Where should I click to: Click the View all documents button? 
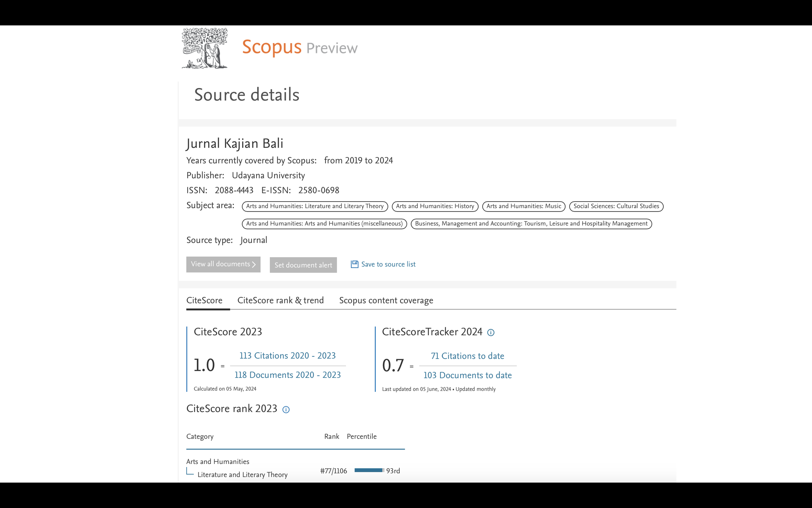tap(223, 264)
